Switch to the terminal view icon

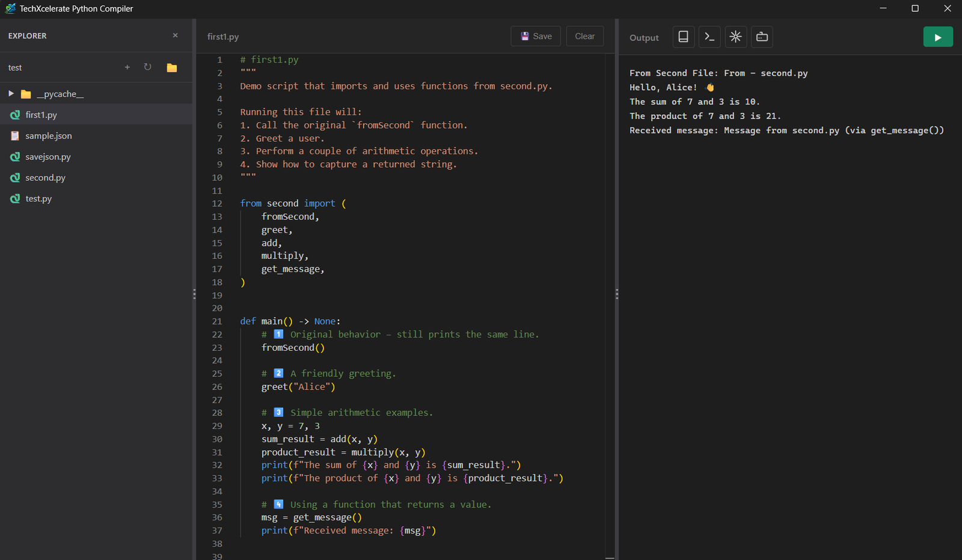709,37
